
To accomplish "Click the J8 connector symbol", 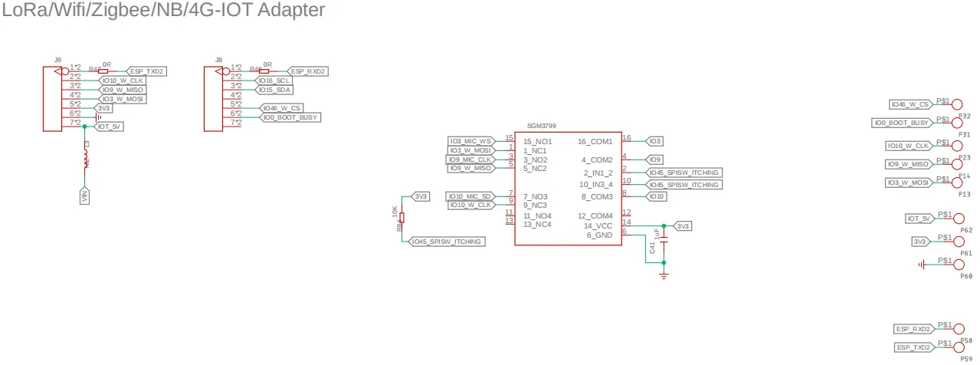I will (x=212, y=98).
